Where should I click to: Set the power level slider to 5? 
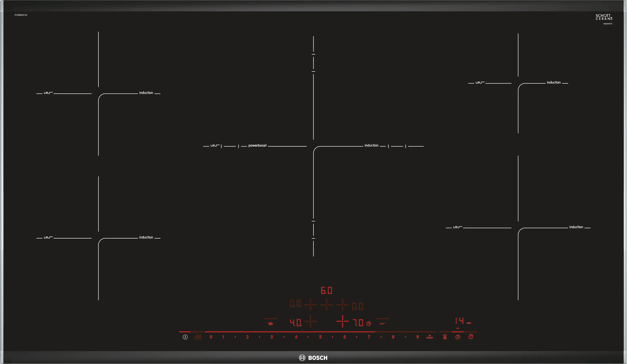pos(320,337)
